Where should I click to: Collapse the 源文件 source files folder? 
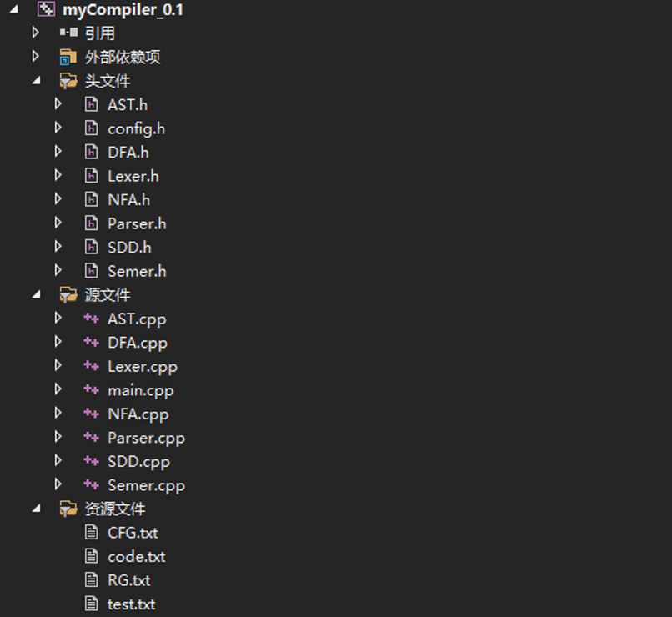tap(36, 295)
